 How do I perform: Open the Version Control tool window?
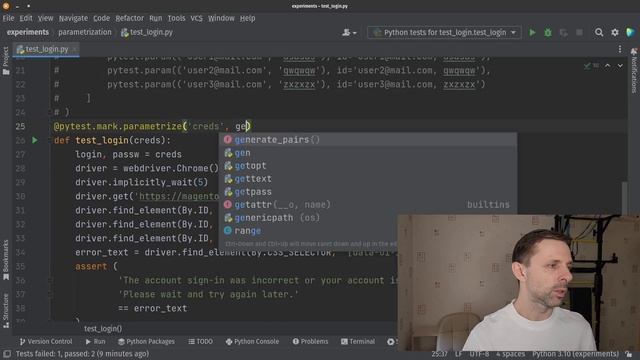pyautogui.click(x=46, y=341)
